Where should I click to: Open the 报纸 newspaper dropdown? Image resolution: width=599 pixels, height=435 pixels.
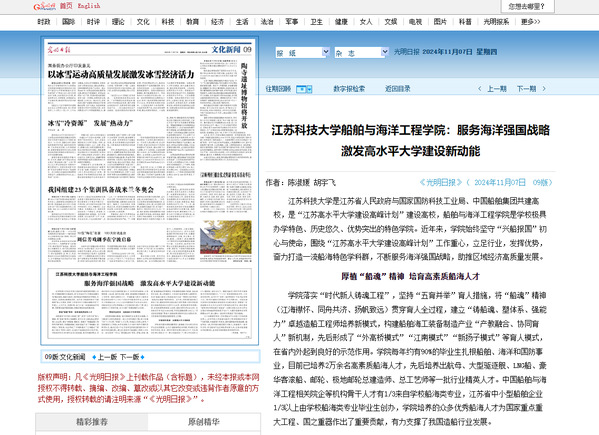point(302,52)
